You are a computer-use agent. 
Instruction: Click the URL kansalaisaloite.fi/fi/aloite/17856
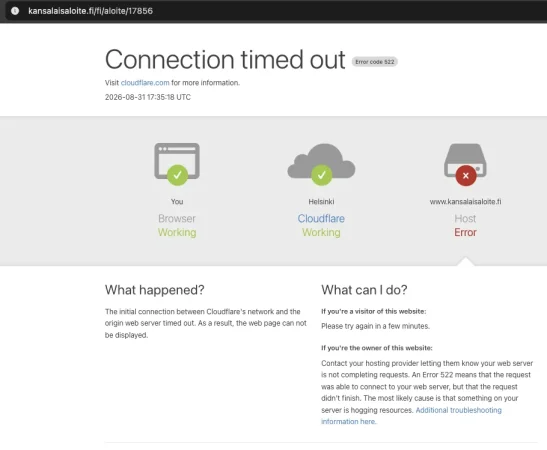tap(90, 11)
